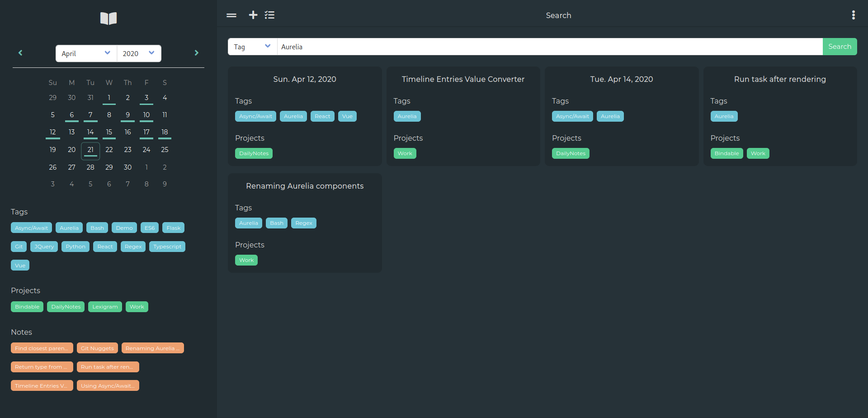Image resolution: width=868 pixels, height=418 pixels.
Task: Open 'Timeline Entries Value Converter' result card title
Action: coord(463,79)
